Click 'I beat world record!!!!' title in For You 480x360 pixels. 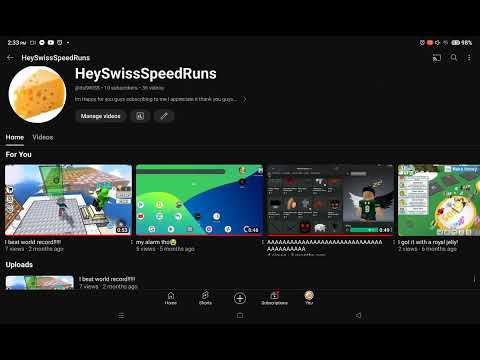tap(33, 242)
